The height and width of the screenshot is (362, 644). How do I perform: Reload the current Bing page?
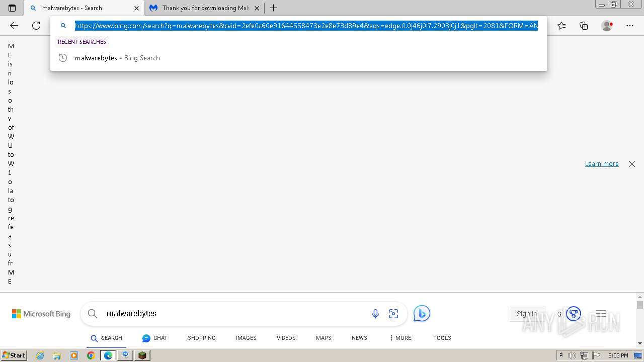coord(36,26)
